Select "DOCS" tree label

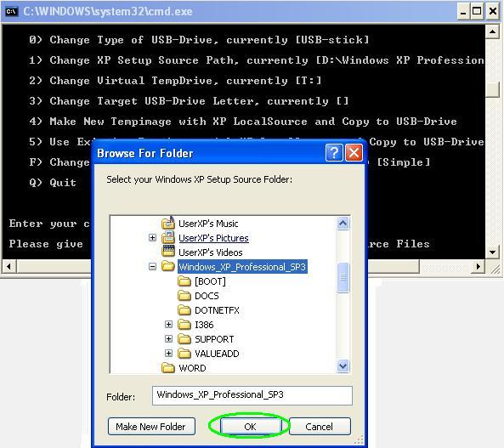click(207, 296)
